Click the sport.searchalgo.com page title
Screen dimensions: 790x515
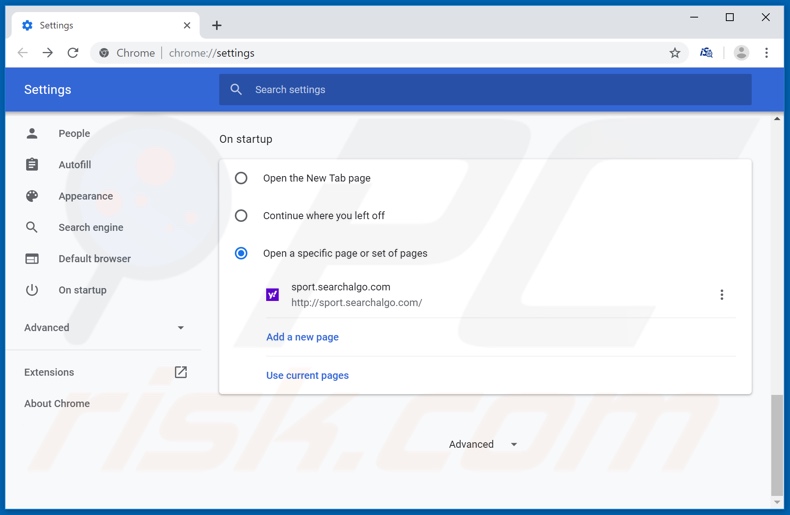[x=341, y=287]
